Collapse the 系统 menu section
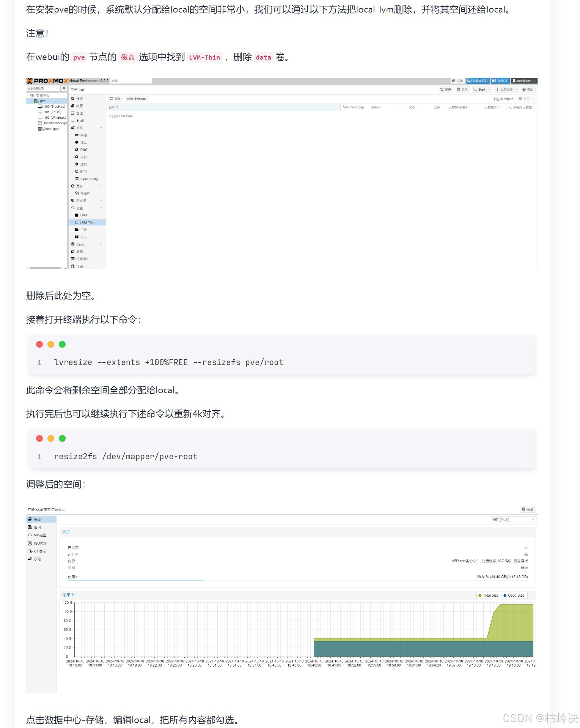 coord(101,128)
